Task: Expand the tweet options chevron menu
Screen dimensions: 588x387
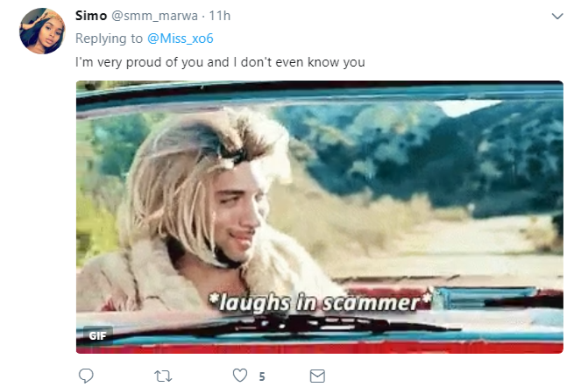Action: (x=556, y=17)
